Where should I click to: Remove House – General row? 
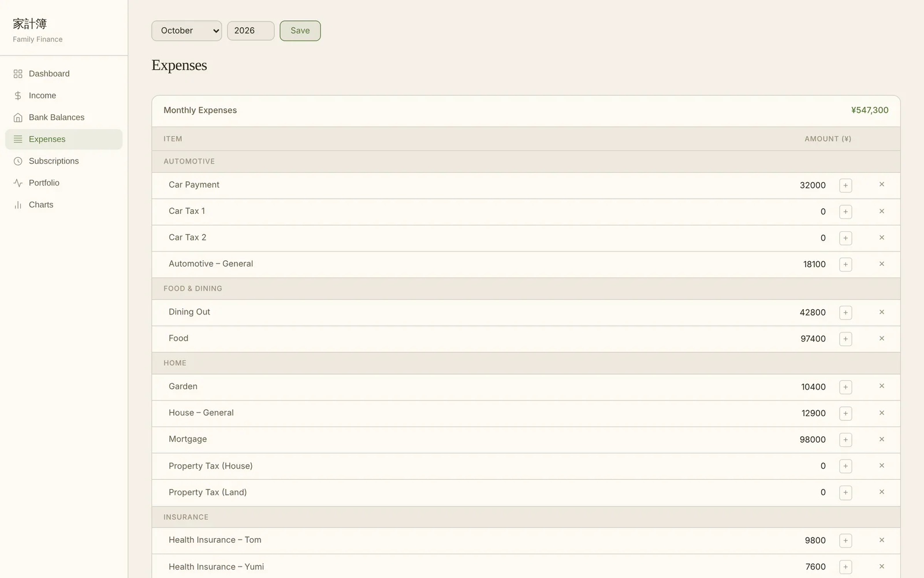pos(882,413)
